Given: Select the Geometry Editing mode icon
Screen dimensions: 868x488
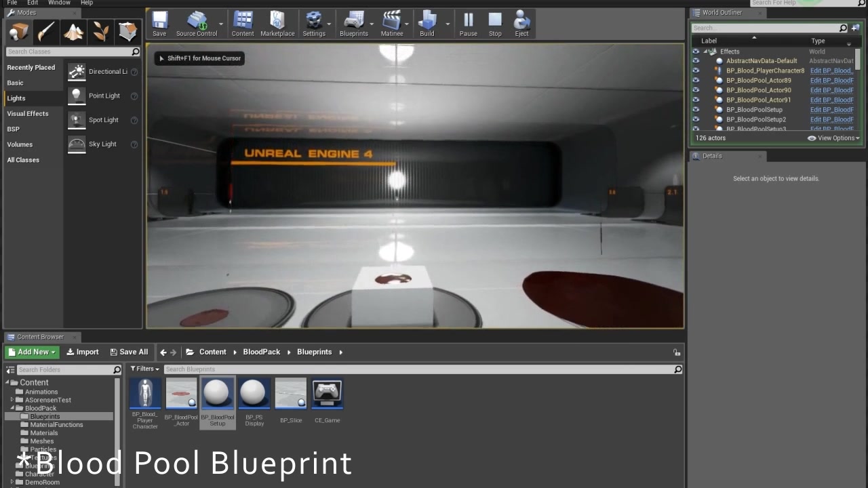Looking at the screenshot, I should tap(127, 31).
